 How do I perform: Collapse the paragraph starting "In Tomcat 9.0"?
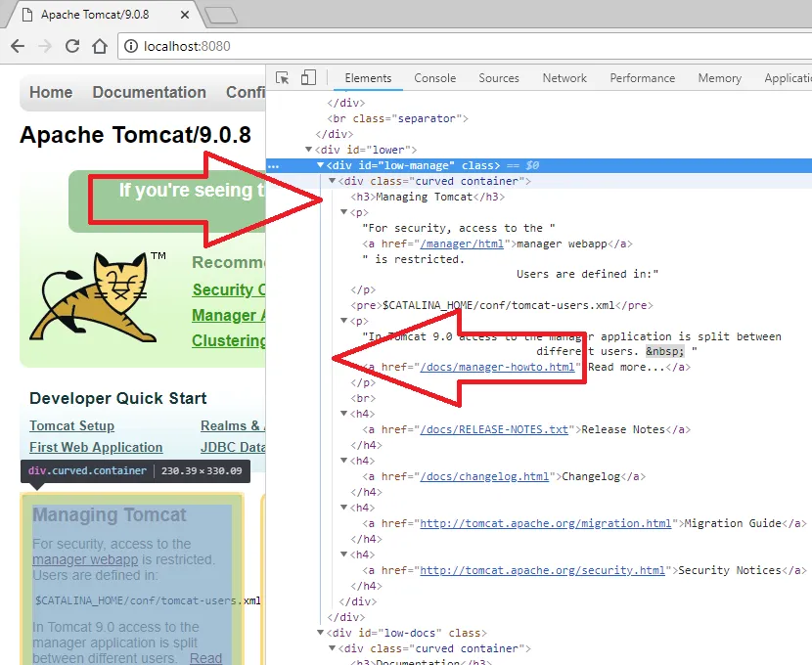[x=343, y=321]
